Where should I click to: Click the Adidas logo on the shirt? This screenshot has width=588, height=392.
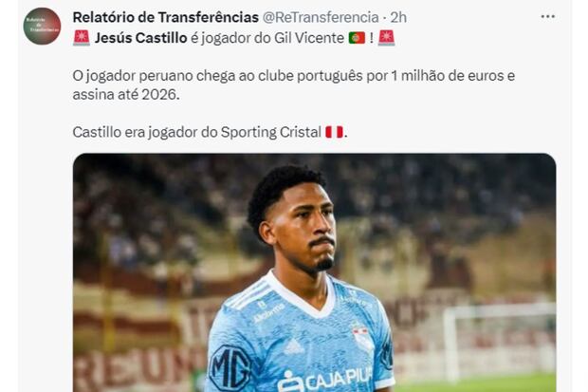[x=293, y=347]
